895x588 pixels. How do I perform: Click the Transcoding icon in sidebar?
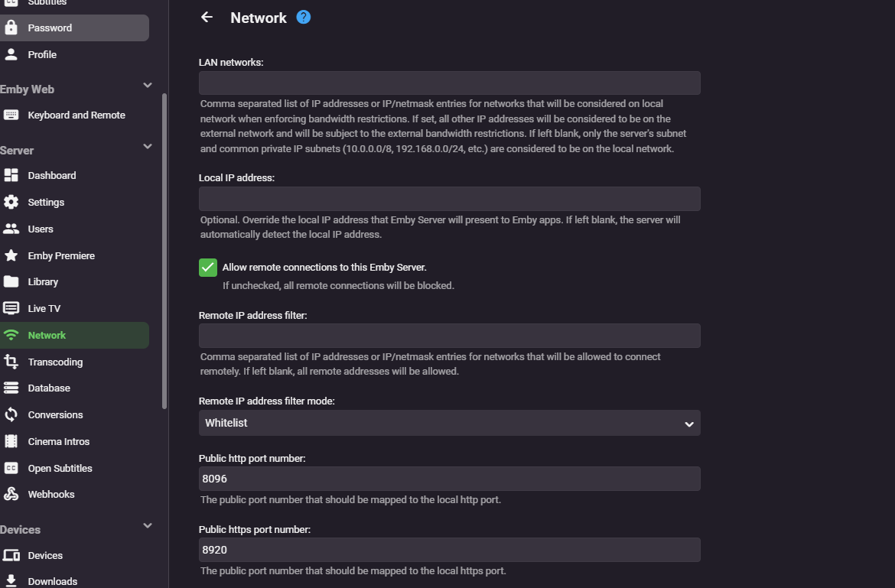[x=11, y=362]
